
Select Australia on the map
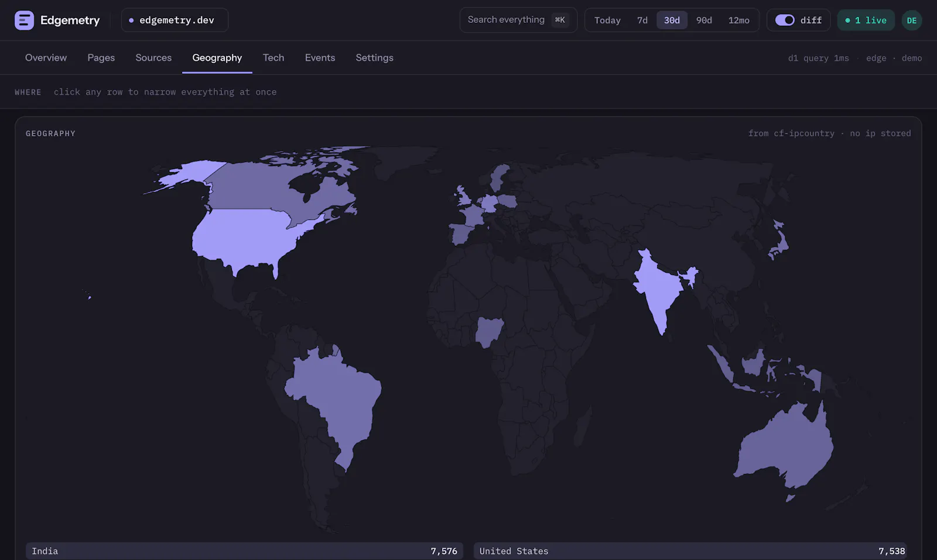tap(785, 448)
